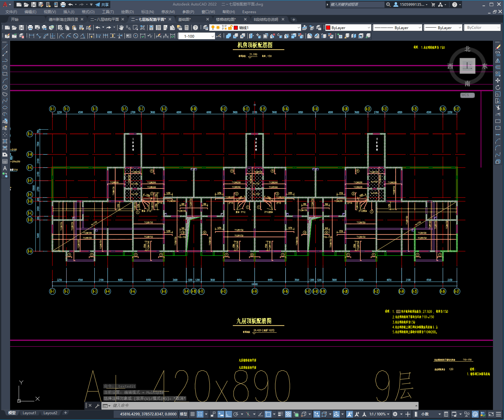Select the Move tool in modify toolbar
This screenshot has width=504, height=420.
[x=498, y=81]
